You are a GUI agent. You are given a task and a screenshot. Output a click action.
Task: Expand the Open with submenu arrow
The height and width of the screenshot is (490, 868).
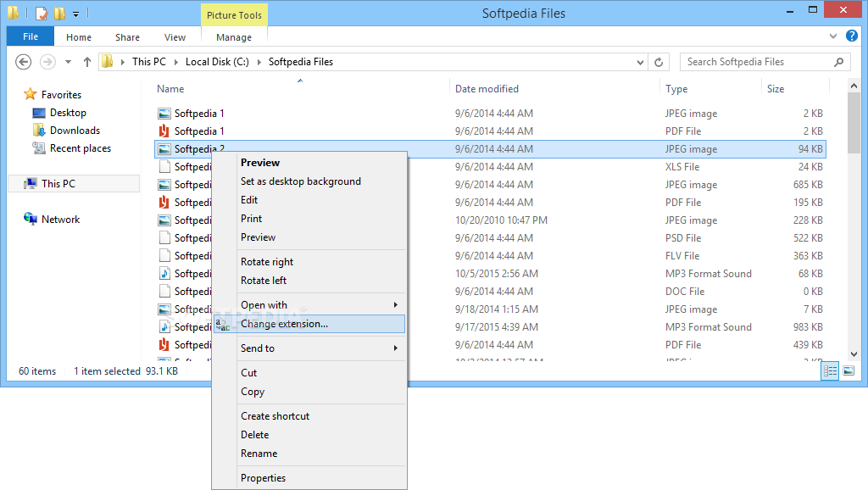pyautogui.click(x=395, y=305)
